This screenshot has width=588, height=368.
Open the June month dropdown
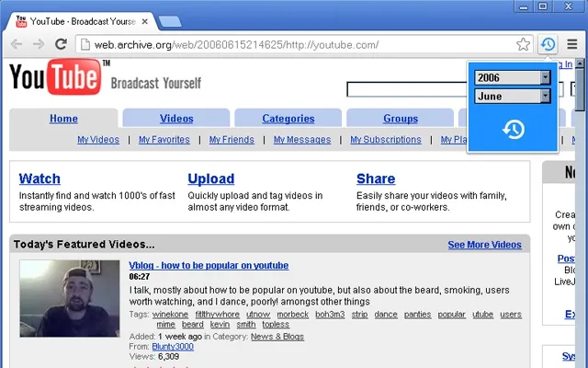point(513,96)
